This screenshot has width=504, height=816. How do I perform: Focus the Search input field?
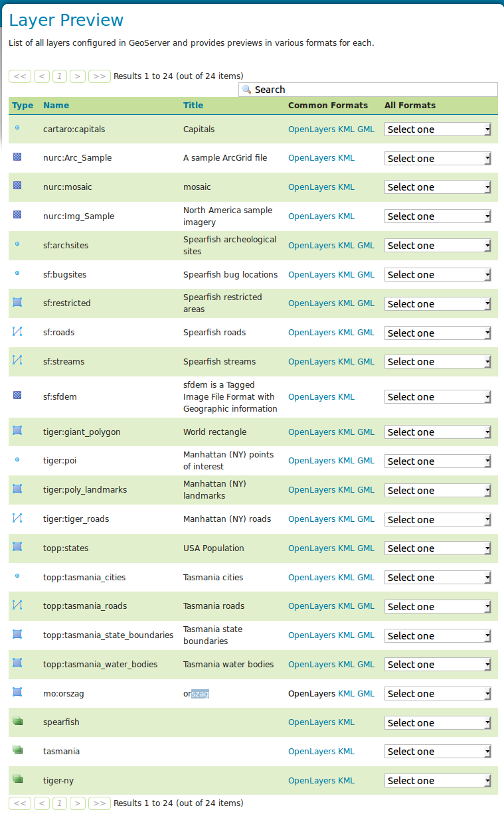(368, 90)
